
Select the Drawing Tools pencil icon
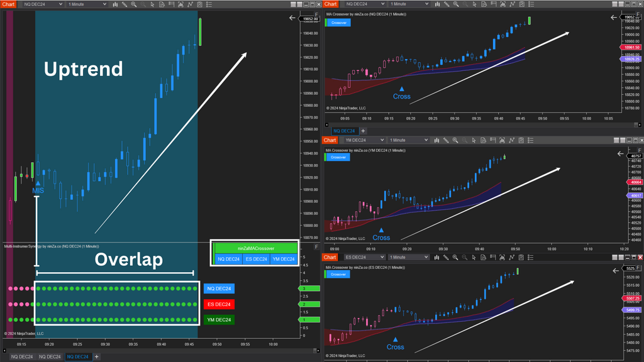coord(125,4)
